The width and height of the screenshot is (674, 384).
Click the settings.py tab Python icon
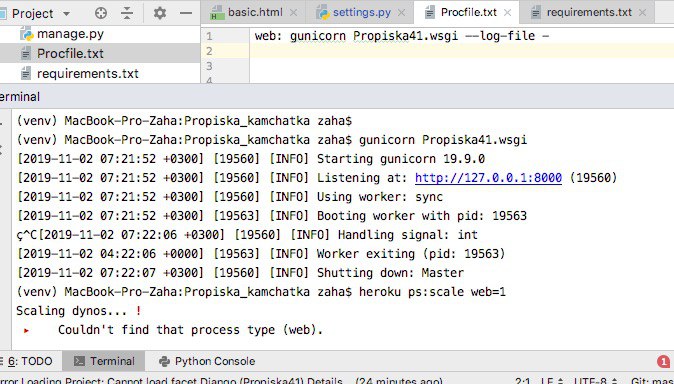point(323,13)
